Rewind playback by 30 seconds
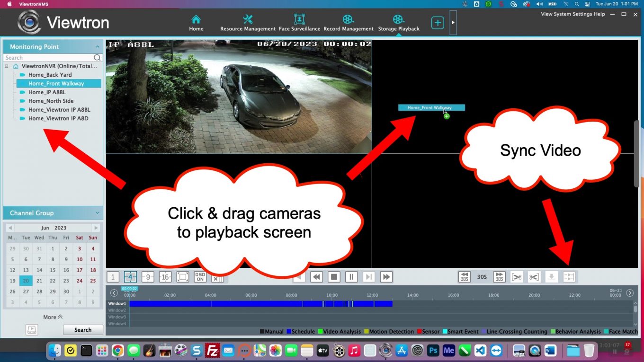Screen dimensions: 644x362 point(464,277)
